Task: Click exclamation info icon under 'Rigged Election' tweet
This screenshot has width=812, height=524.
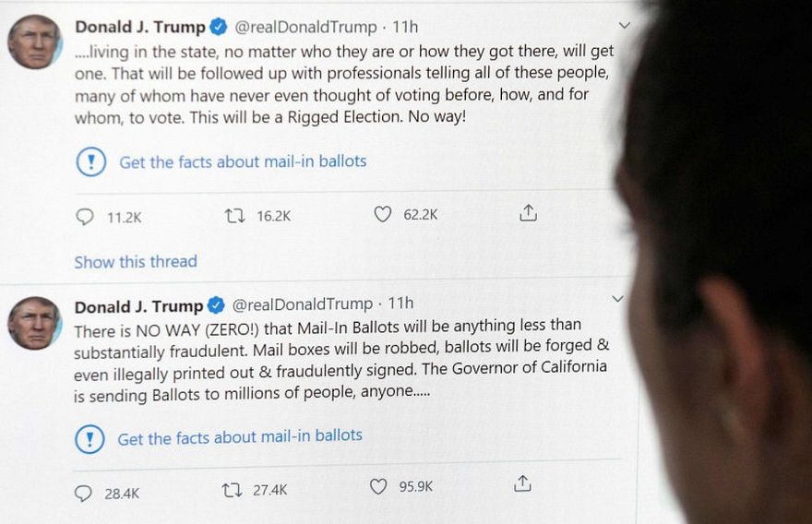Action: pyautogui.click(x=90, y=163)
